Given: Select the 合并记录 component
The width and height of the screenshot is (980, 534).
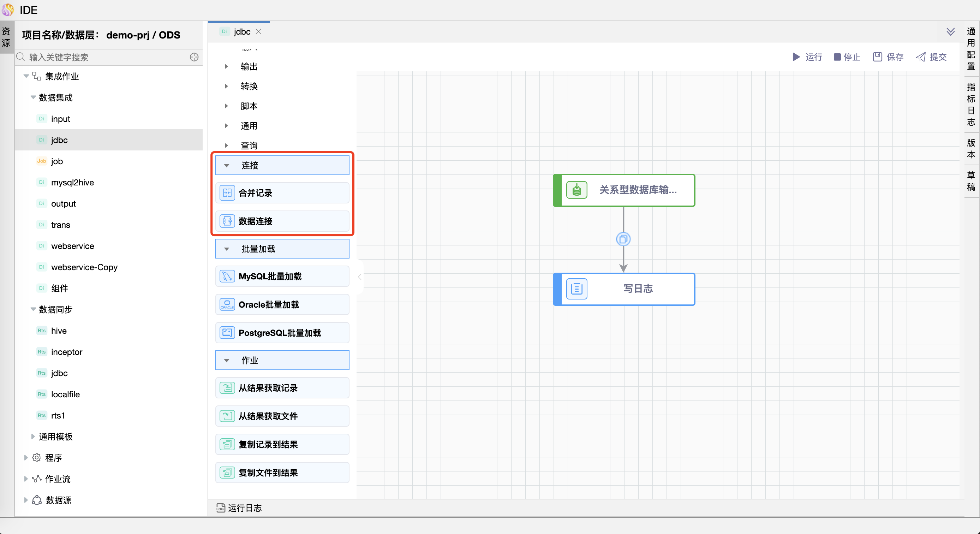Looking at the screenshot, I should (x=282, y=193).
